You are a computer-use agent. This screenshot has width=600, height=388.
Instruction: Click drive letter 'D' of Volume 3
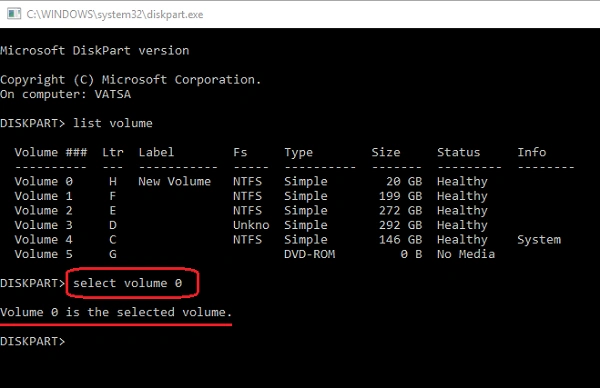pyautogui.click(x=112, y=225)
